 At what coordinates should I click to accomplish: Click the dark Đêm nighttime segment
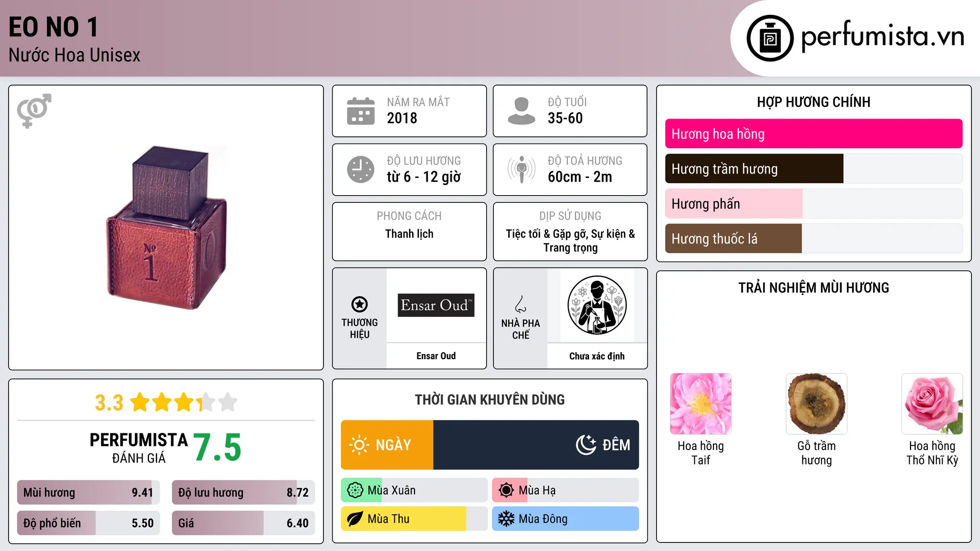click(x=536, y=445)
